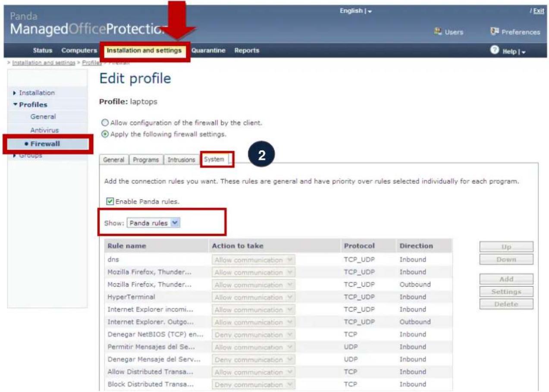Select the dns rule name
Image resolution: width=549 pixels, height=392 pixels.
(x=113, y=260)
